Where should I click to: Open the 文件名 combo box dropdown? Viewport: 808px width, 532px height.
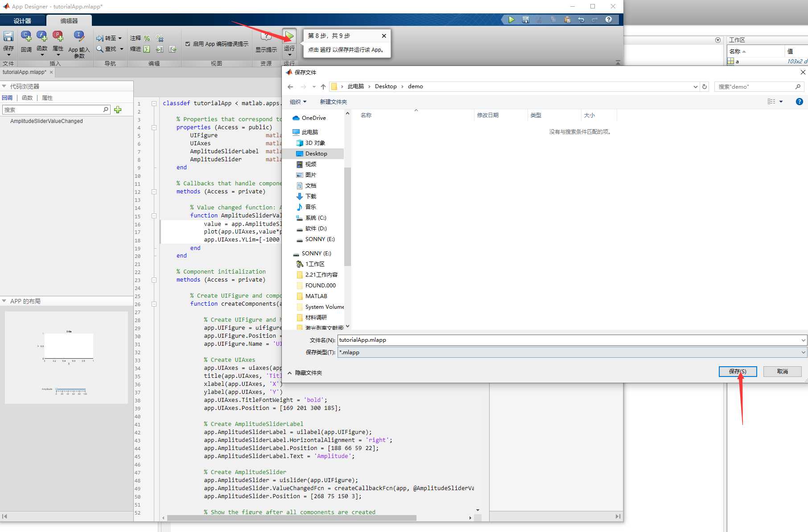[803, 340]
